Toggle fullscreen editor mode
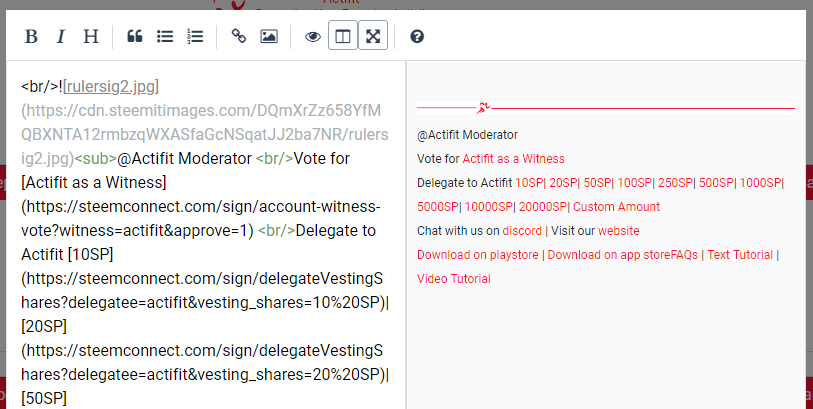The height and width of the screenshot is (409, 813). [373, 35]
